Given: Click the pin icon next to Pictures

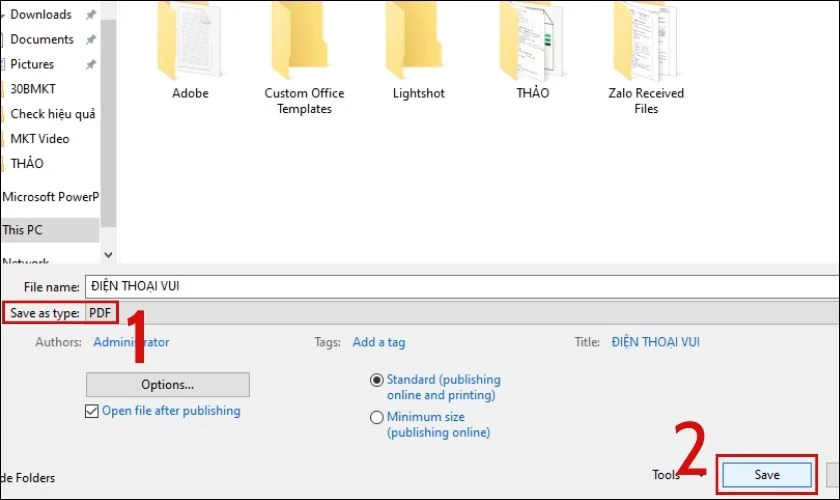Looking at the screenshot, I should click(x=91, y=64).
